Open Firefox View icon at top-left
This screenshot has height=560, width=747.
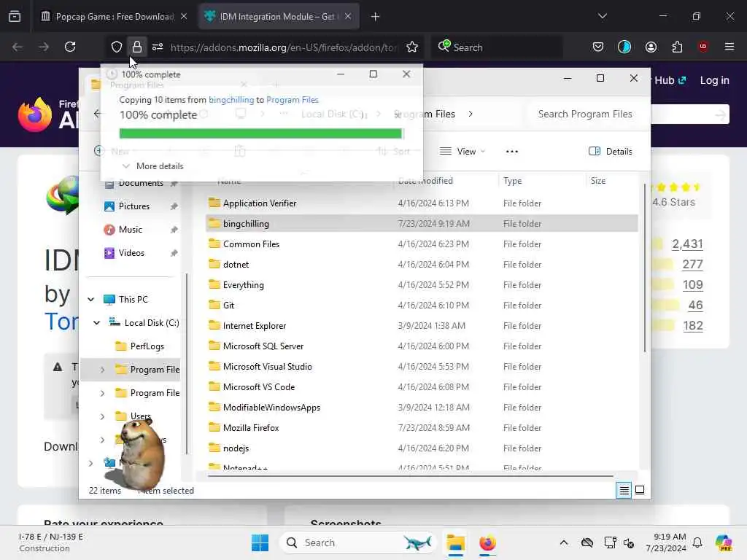pos(15,17)
